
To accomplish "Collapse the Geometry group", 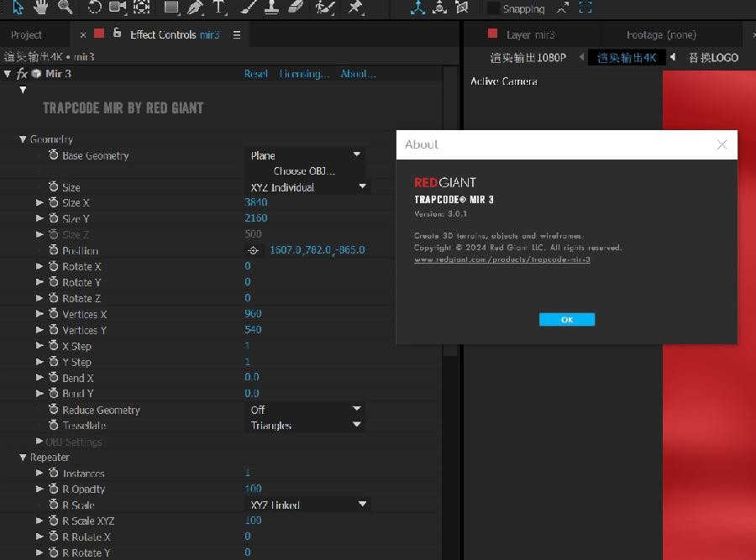I will 23,139.
